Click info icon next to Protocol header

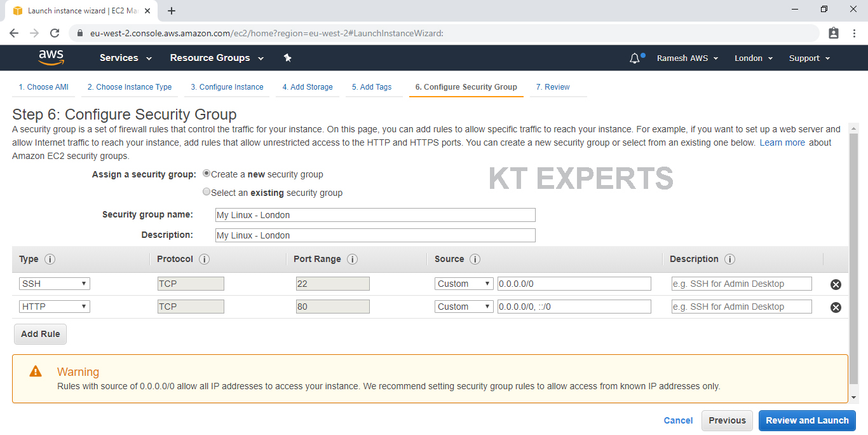click(x=204, y=259)
